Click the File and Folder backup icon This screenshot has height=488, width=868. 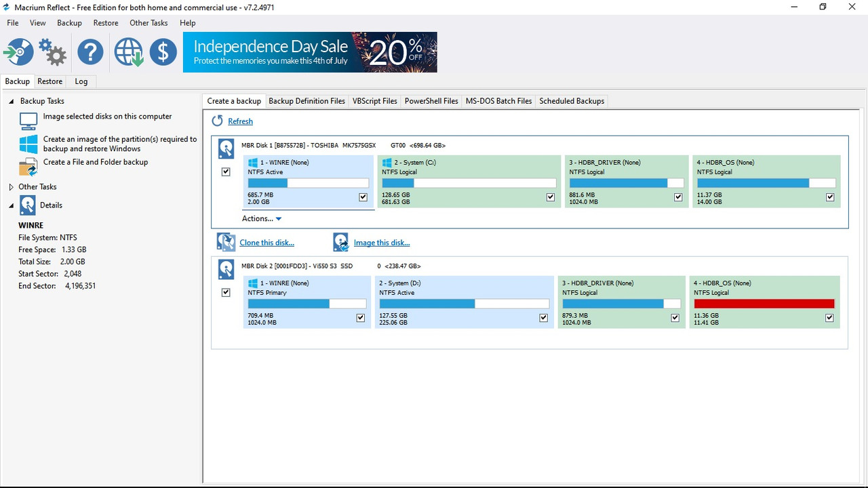click(28, 167)
